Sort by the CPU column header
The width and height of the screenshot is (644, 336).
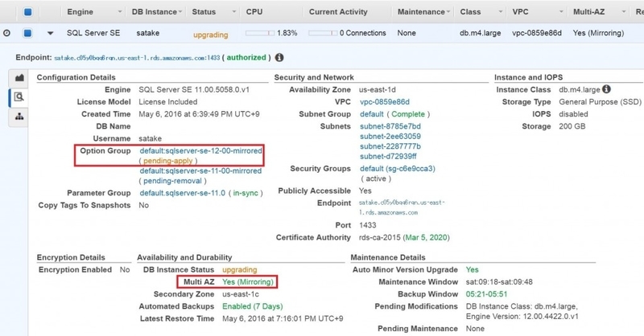pyautogui.click(x=254, y=12)
